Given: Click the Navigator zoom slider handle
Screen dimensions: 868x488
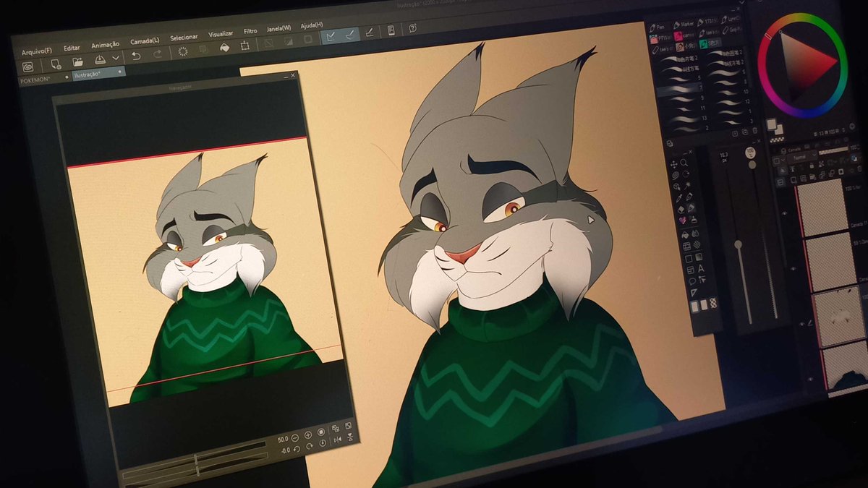Looking at the screenshot, I should [195, 459].
